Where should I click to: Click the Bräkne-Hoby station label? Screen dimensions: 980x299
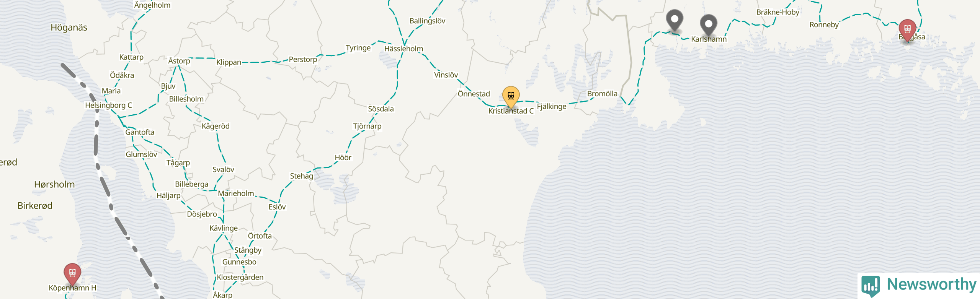point(777,12)
